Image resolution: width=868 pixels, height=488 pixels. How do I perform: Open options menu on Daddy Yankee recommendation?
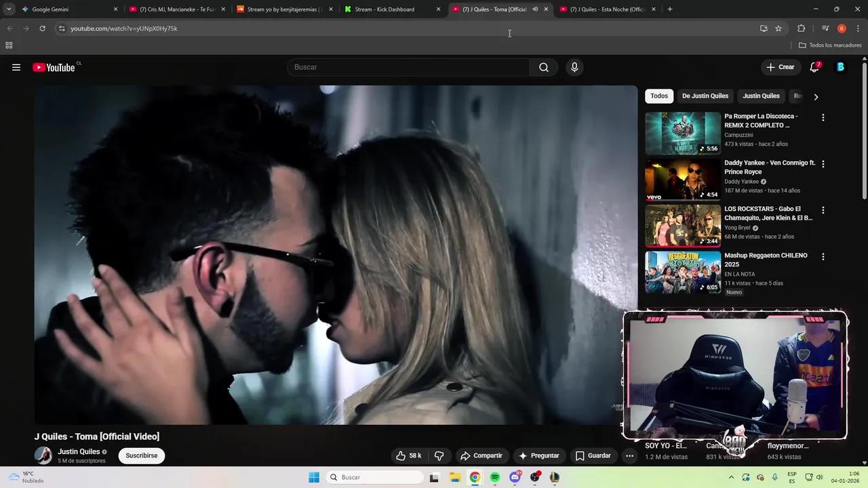pyautogui.click(x=823, y=163)
